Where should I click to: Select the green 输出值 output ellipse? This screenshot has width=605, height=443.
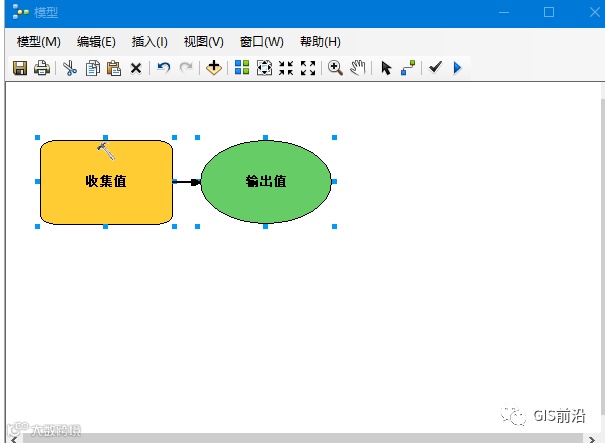266,181
